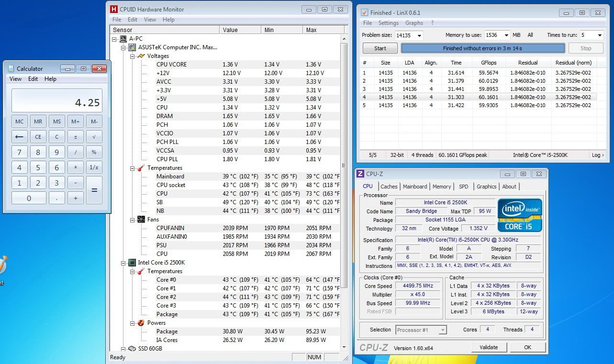The image size is (614, 364).
Task: Open the Memory to use dropdown
Action: coord(506,35)
